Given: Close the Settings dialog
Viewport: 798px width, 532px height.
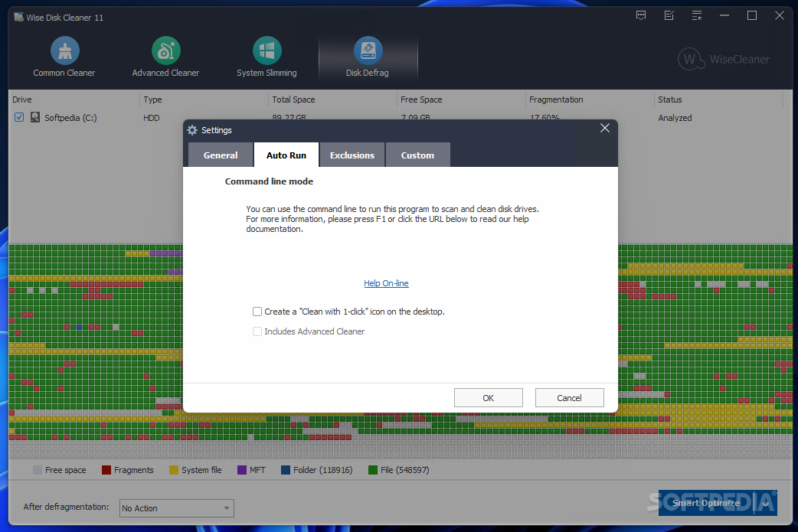Looking at the screenshot, I should point(604,128).
